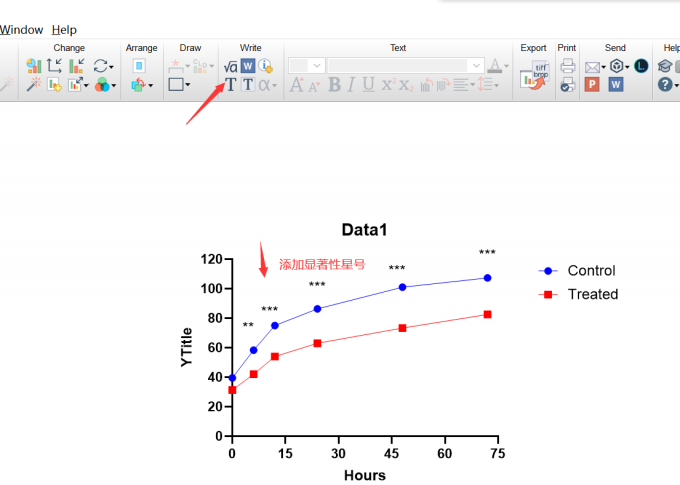The height and width of the screenshot is (485, 680).
Task: Select the Control legend entry
Action: click(x=590, y=271)
